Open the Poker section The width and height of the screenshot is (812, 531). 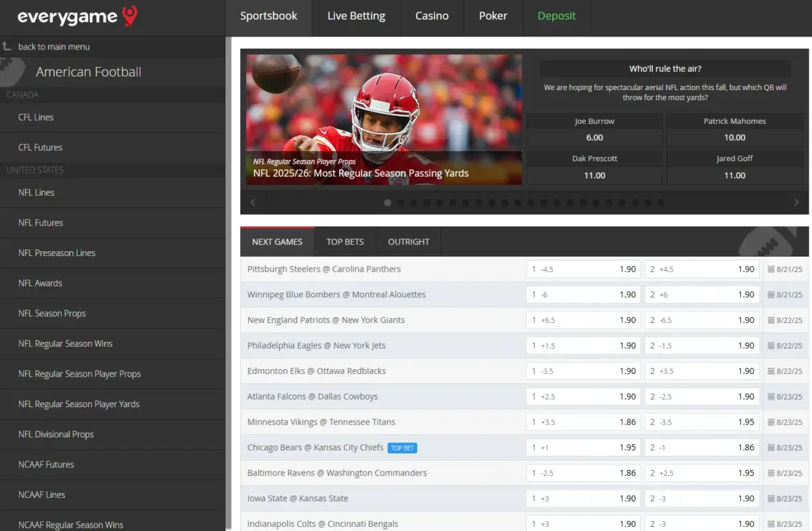coord(493,16)
